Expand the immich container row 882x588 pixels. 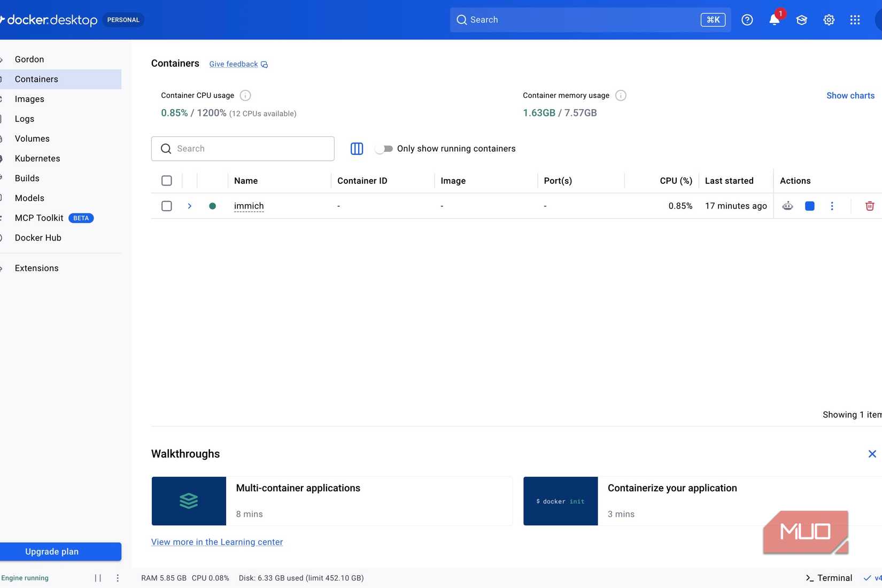point(190,206)
